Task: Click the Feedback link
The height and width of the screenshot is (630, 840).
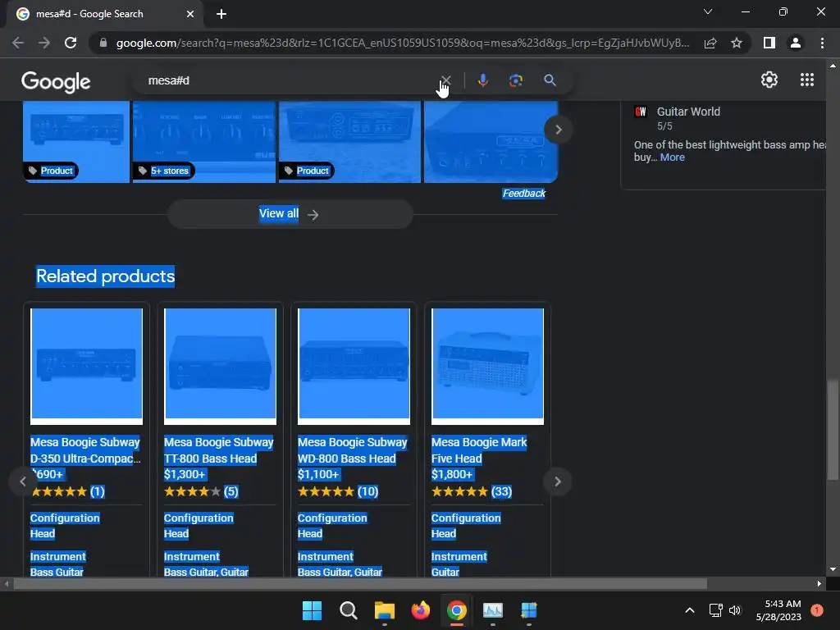Action: (524, 194)
